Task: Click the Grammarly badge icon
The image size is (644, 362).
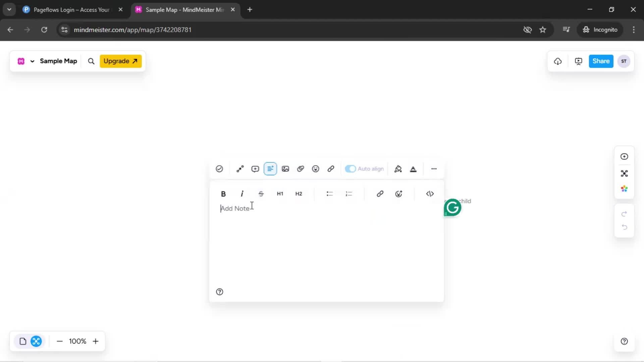Action: coord(452,208)
